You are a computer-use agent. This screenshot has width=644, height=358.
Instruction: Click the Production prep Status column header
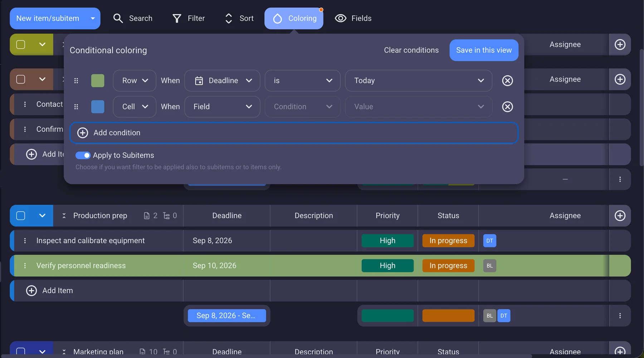click(x=448, y=216)
